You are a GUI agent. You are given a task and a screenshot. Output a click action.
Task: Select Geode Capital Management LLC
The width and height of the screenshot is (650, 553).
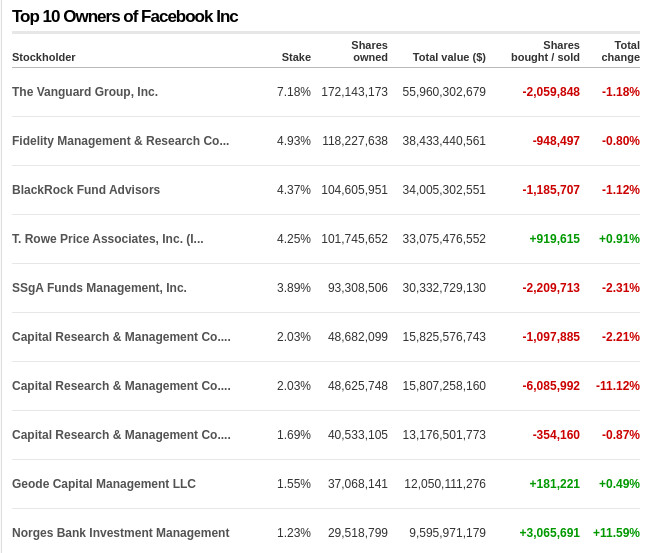104,484
